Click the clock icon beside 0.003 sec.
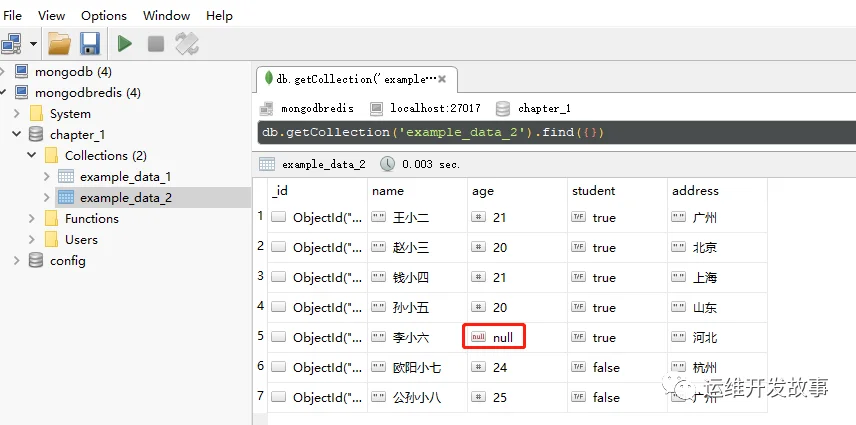 click(x=387, y=164)
